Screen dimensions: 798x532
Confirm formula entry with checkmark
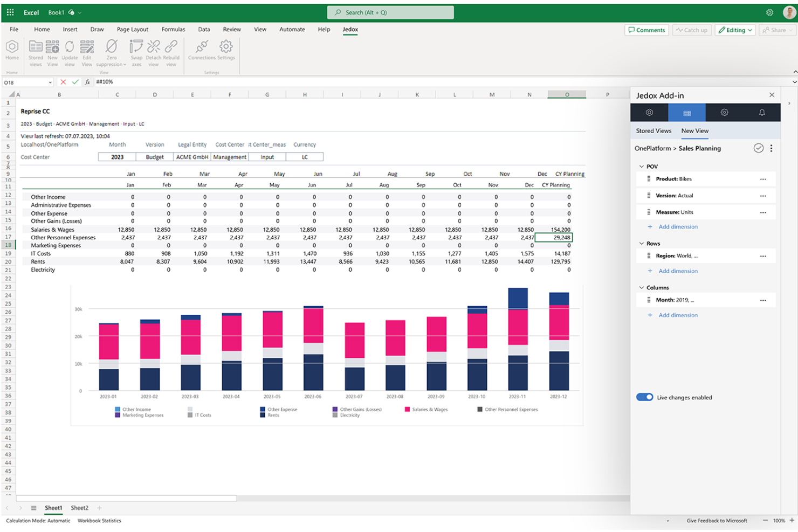75,82
